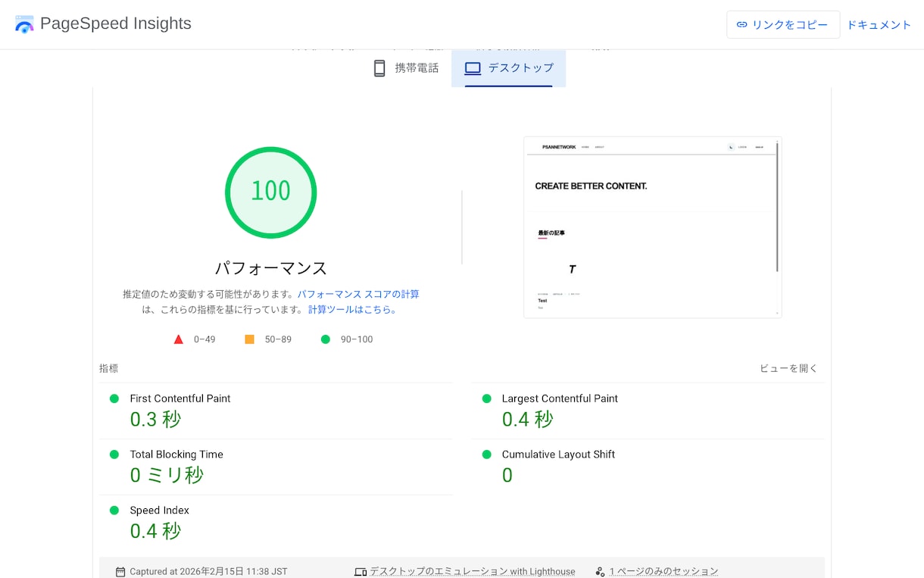Click the 0.3 秒 FCP value

click(x=155, y=419)
